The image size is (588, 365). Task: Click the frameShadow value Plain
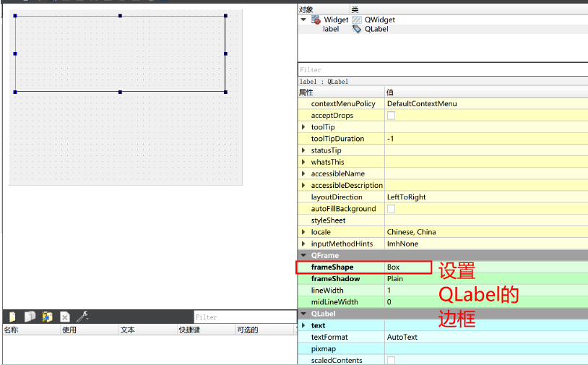click(395, 279)
